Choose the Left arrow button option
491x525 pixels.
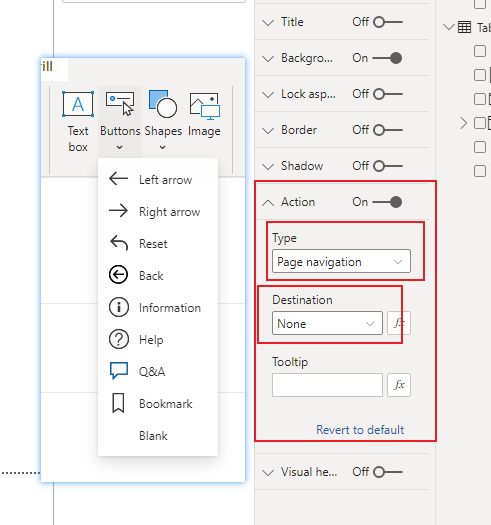158,179
